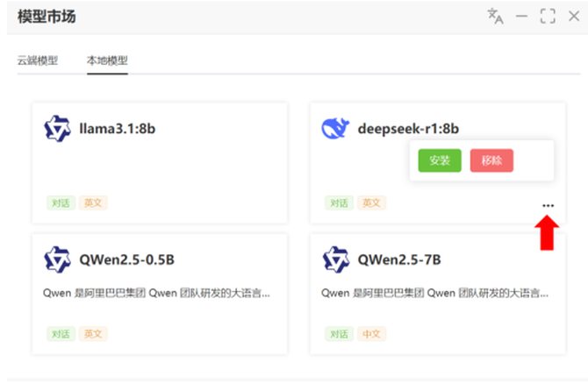Open the llama3.1:8b model title
Image resolution: width=588 pixels, height=384 pixels.
tap(118, 129)
